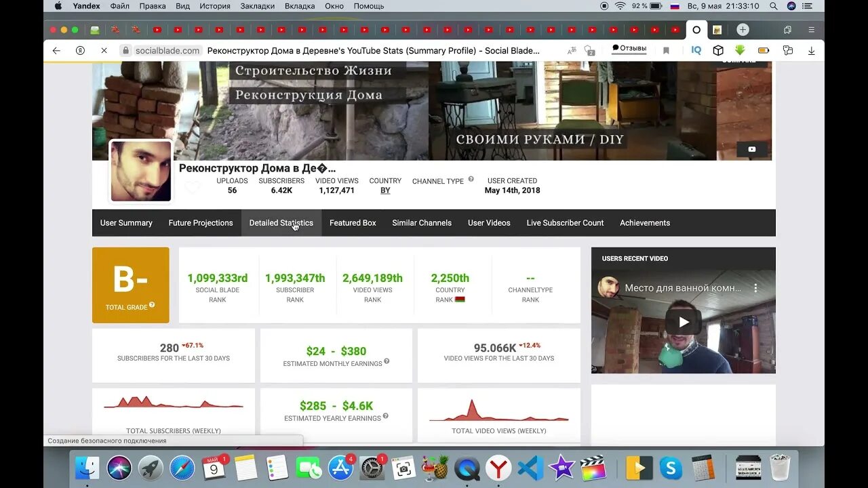This screenshot has height=488, width=868.
Task: Open Spotlight search in the menu bar
Action: point(774,6)
